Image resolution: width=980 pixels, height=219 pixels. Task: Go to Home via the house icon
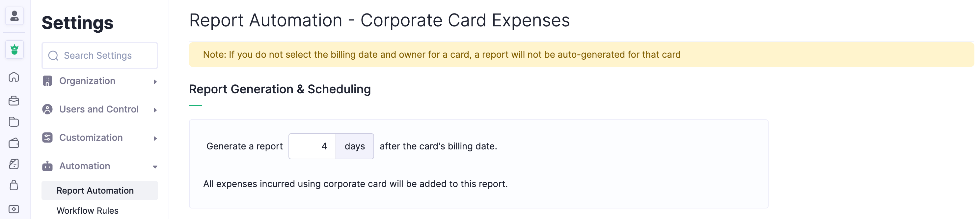14,77
